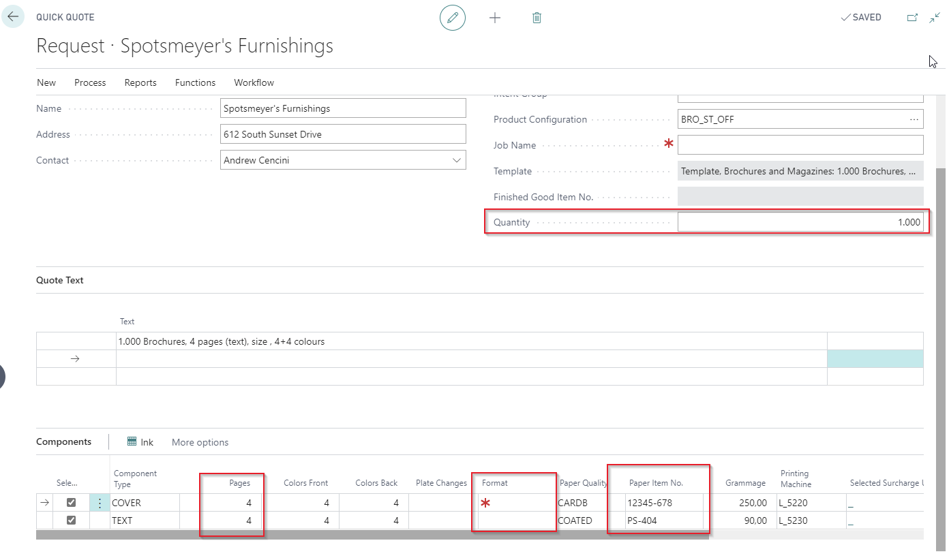Click the Format column header
Image resolution: width=949 pixels, height=560 pixels.
[x=495, y=483]
